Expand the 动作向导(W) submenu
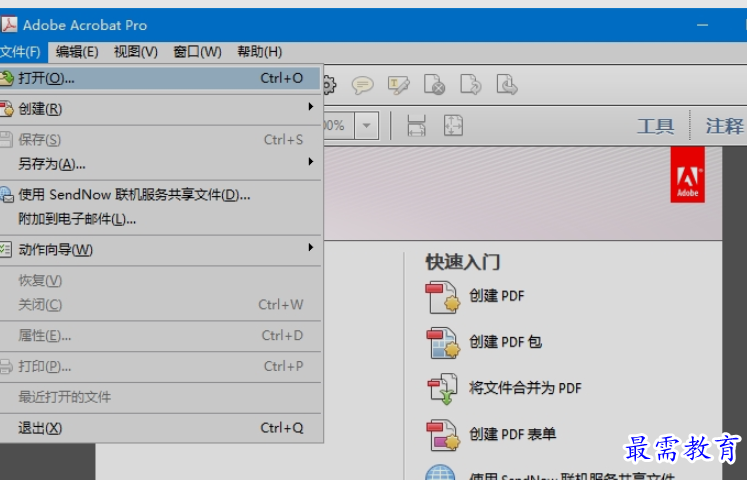Viewport: 747px width, 480px height. [160, 250]
